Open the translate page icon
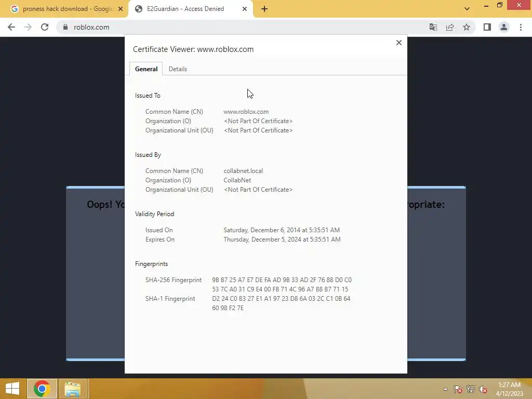This screenshot has width=532, height=399. [433, 27]
